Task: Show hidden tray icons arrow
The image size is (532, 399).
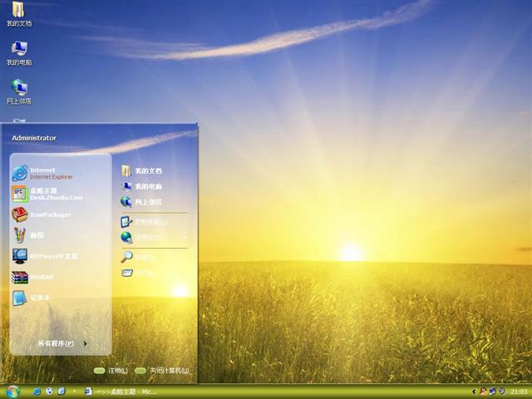Action: 474,392
